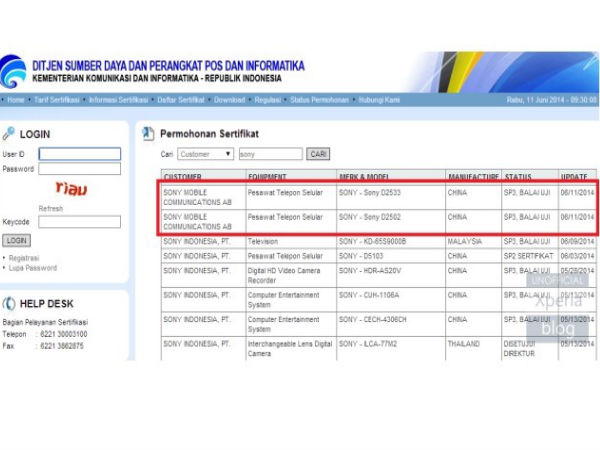Click the document icon beside Permohonan Sertifikat
600x450 pixels.
(148, 134)
